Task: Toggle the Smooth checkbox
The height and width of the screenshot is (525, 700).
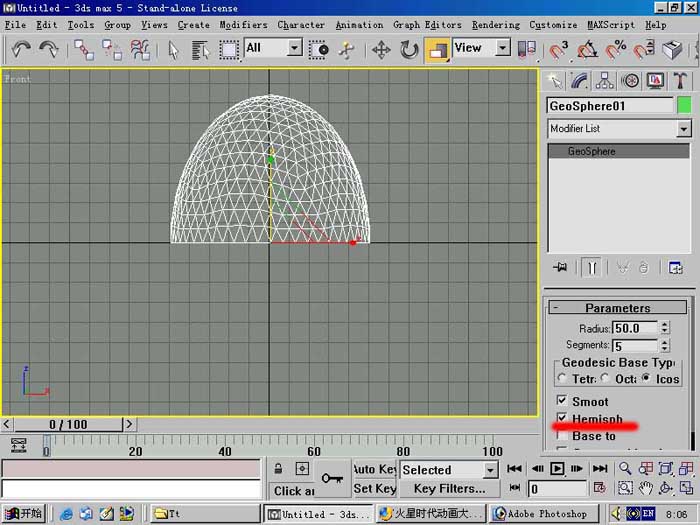Action: click(562, 400)
